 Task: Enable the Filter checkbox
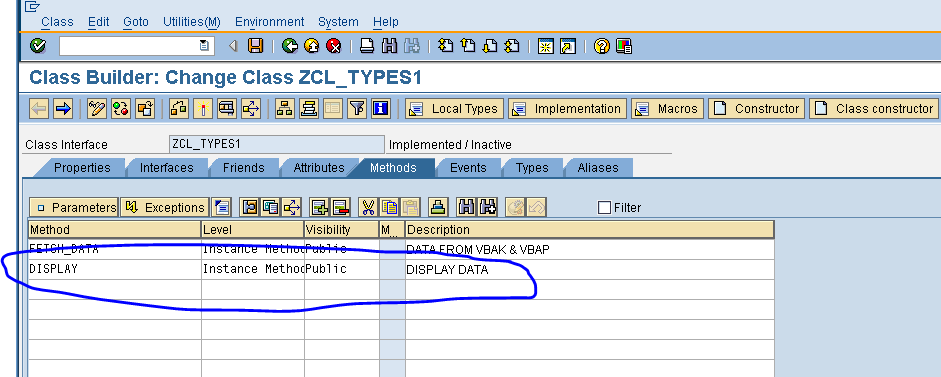(x=604, y=208)
